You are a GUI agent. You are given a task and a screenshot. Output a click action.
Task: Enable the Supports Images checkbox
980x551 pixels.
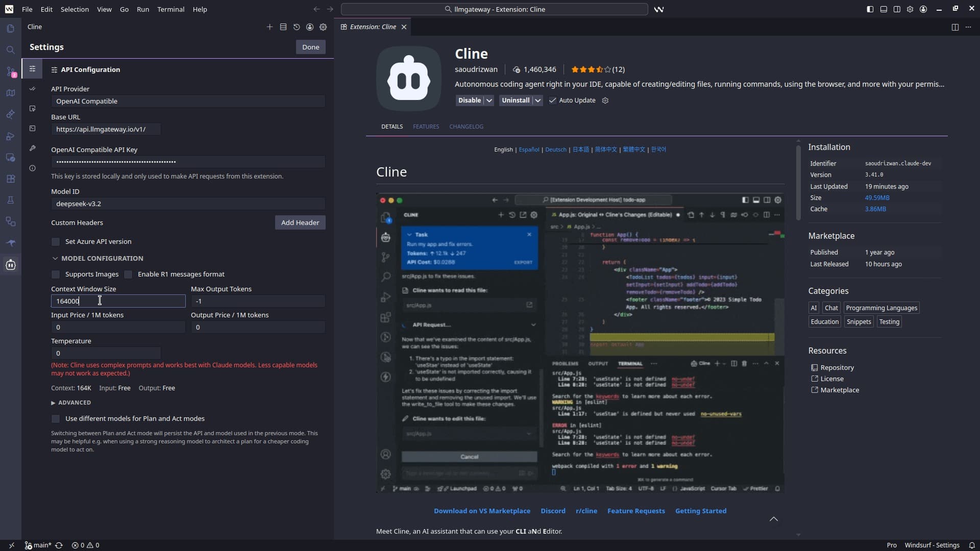[x=56, y=274]
